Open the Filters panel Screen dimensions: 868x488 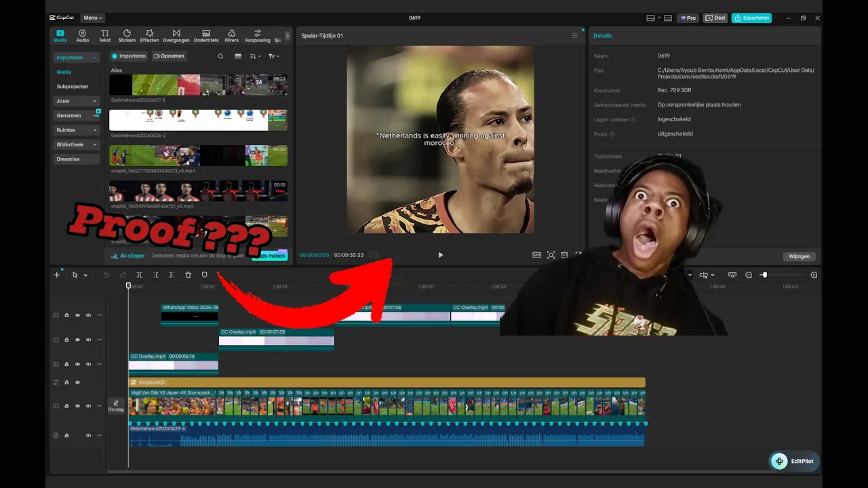coord(232,36)
